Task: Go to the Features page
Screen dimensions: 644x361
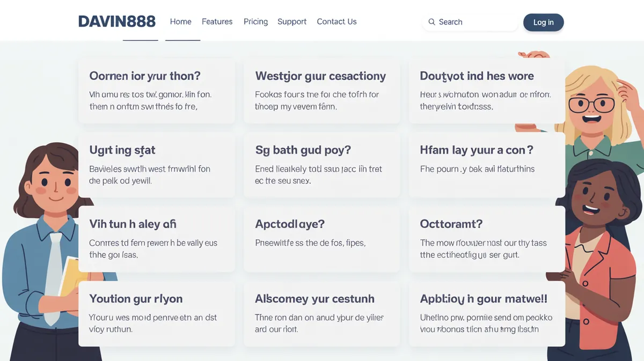Action: [217, 21]
